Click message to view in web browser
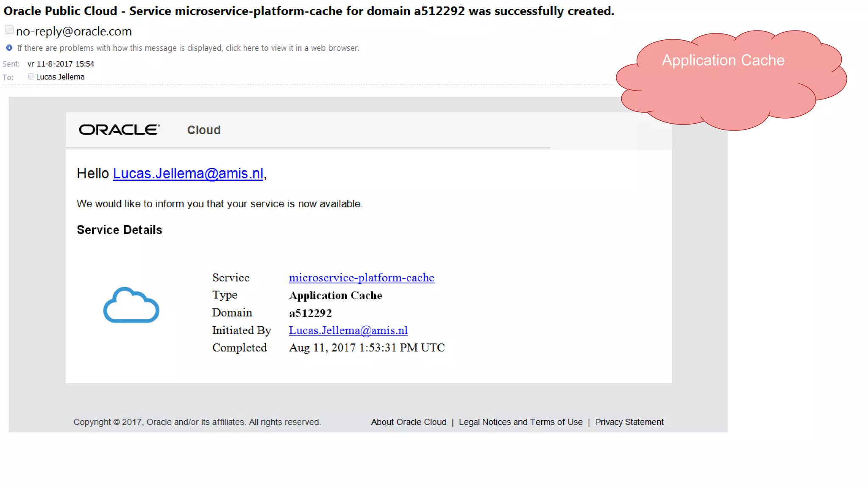Viewport: 868px width, 488px height. click(188, 48)
